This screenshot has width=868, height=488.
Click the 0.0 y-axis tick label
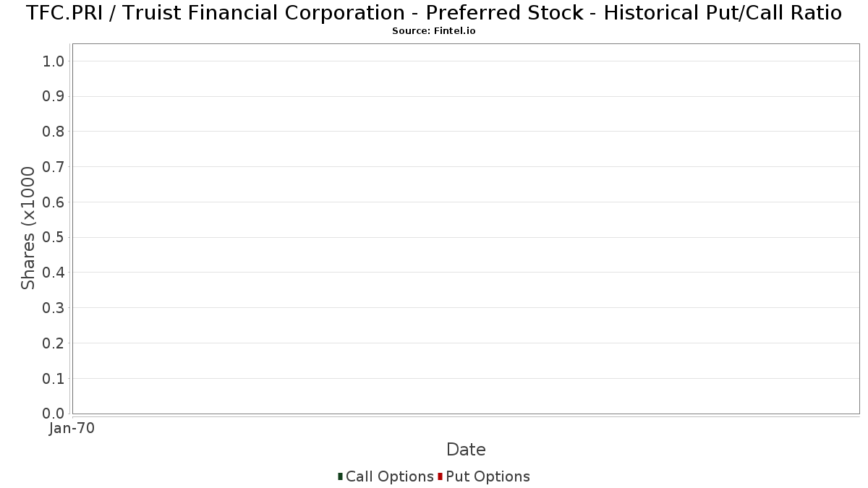point(54,414)
